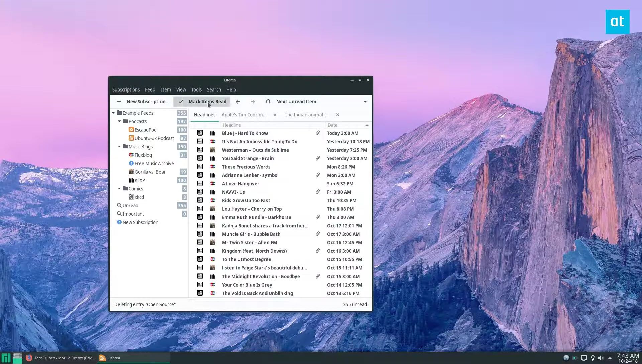Click the Liferea taskbar button
The image size is (642, 364).
pos(134,358)
